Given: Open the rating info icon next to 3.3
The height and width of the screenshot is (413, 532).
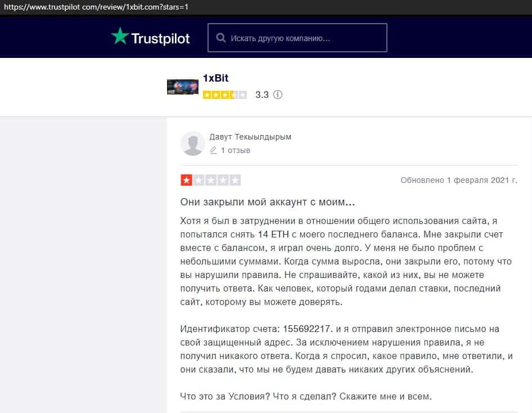Looking at the screenshot, I should [278, 95].
